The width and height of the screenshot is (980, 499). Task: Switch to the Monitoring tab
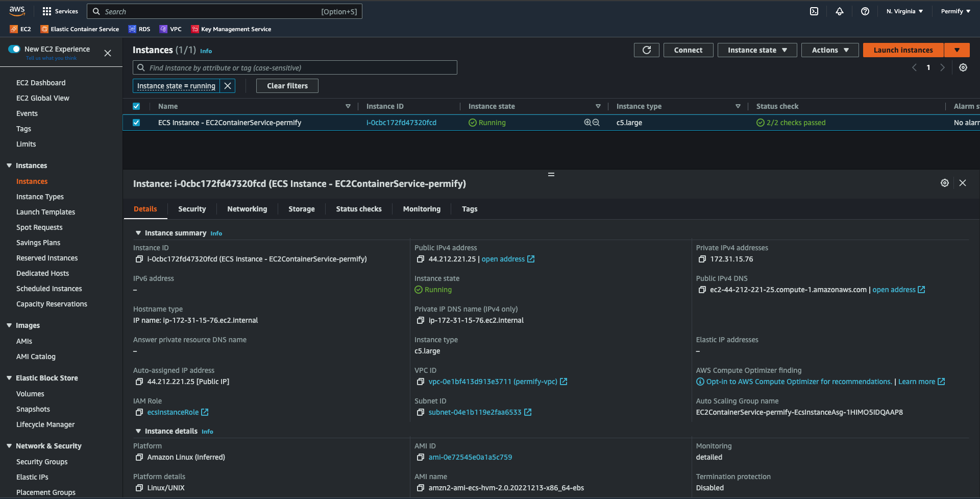pos(422,209)
